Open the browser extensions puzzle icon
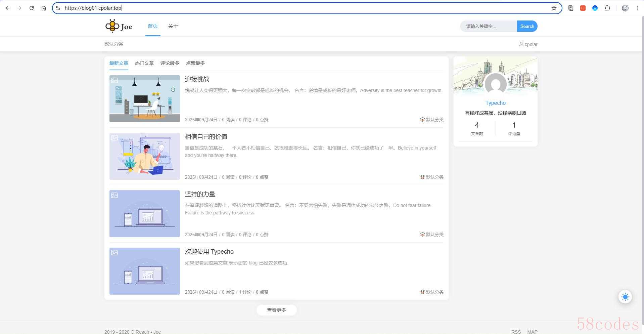 point(607,8)
